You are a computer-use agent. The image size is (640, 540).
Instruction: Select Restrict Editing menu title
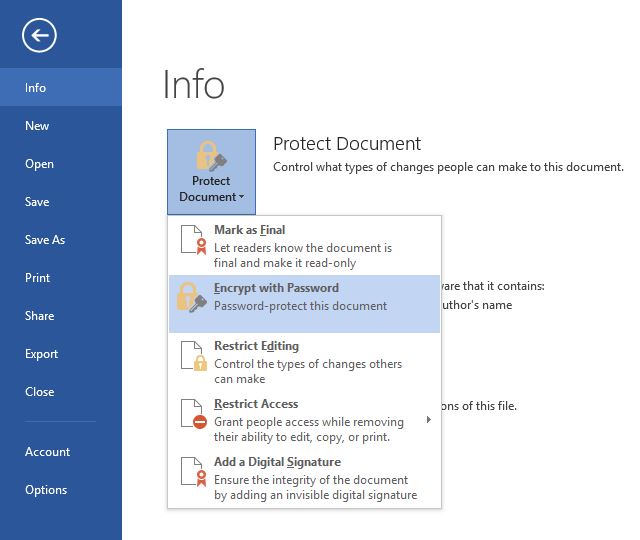pos(256,346)
